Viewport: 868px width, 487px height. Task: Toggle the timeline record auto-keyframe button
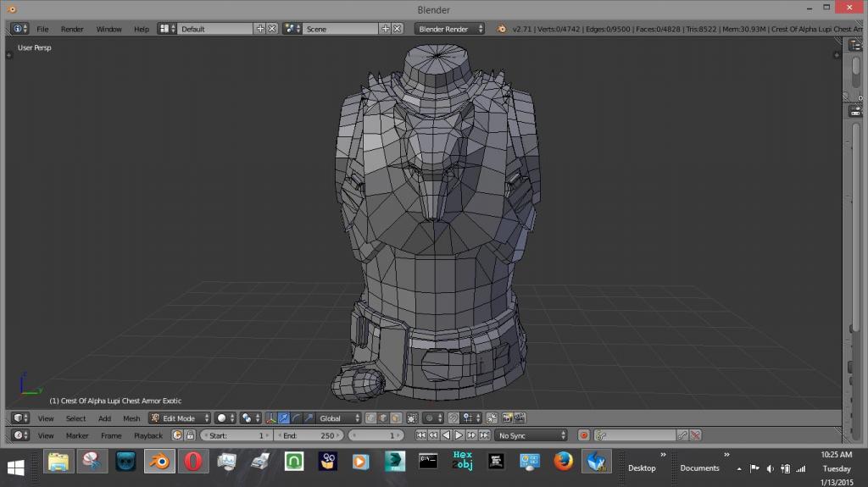(x=583, y=435)
